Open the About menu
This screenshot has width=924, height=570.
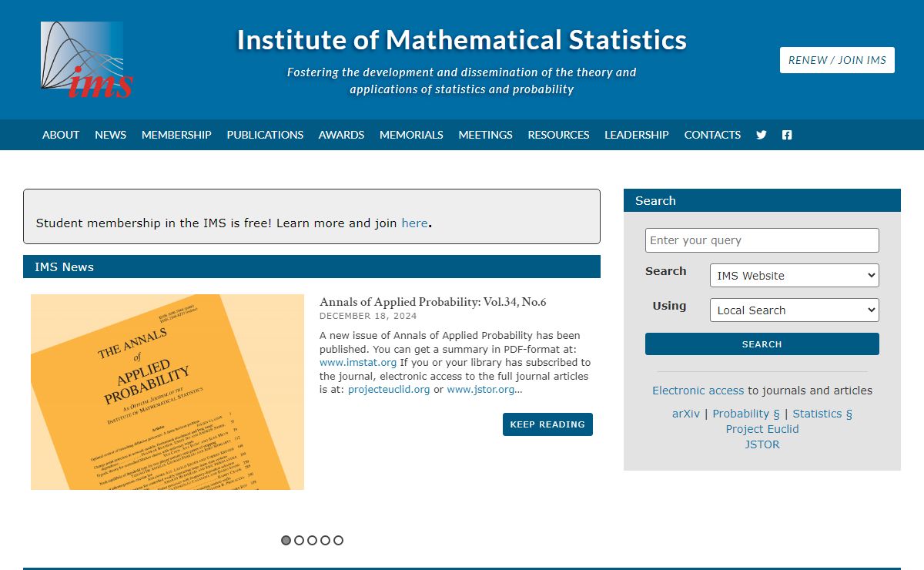(61, 135)
